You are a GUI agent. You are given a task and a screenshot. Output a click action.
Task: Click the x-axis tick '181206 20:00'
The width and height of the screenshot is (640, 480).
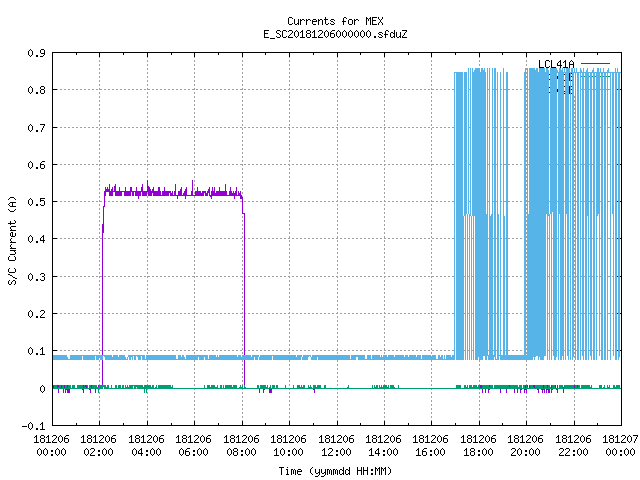525,446
